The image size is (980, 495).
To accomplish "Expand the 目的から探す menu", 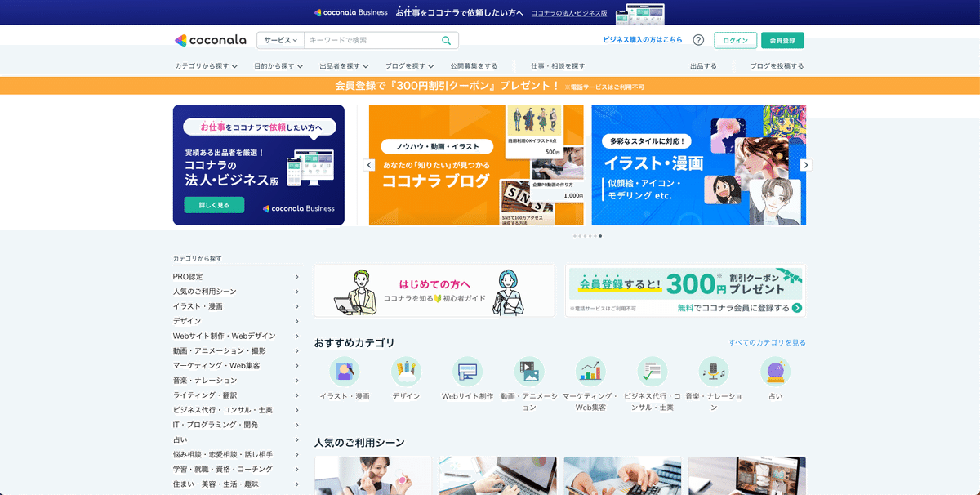I will (x=278, y=66).
